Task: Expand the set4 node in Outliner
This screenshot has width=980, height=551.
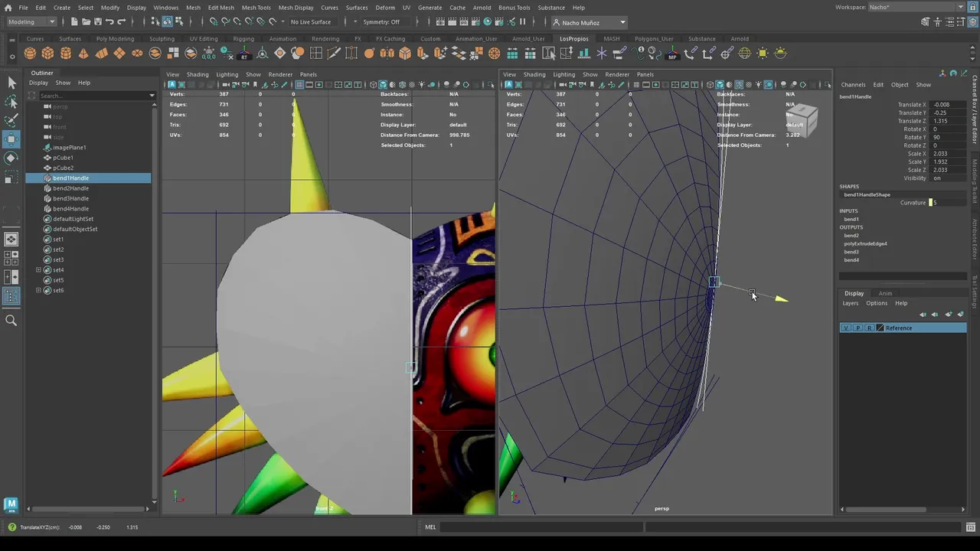Action: click(x=38, y=270)
